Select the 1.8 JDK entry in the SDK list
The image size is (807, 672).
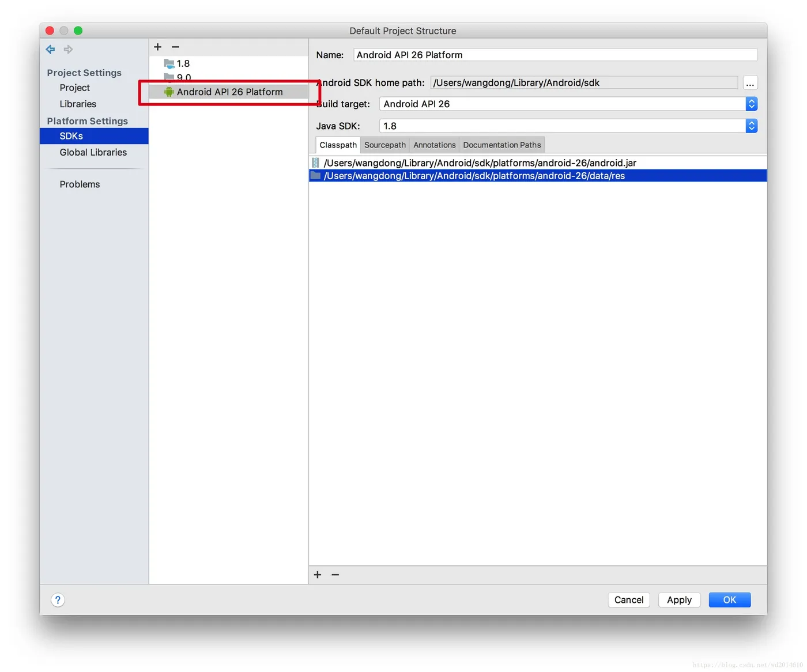point(228,63)
